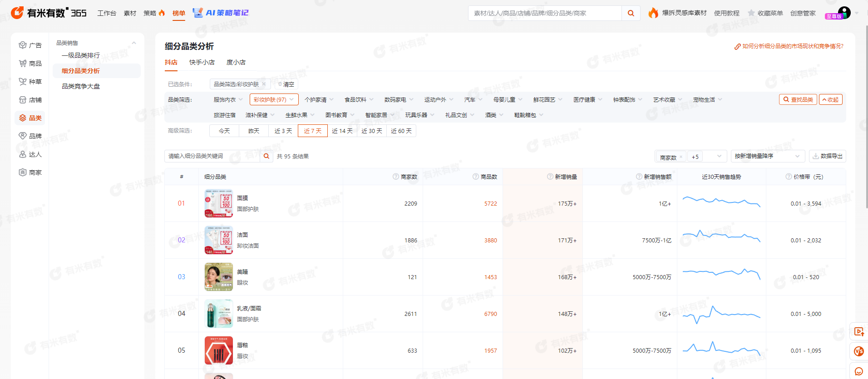The image size is (868, 379).
Task: Expand the 彩妆护肤 (97) category dropdown
Action: (274, 99)
